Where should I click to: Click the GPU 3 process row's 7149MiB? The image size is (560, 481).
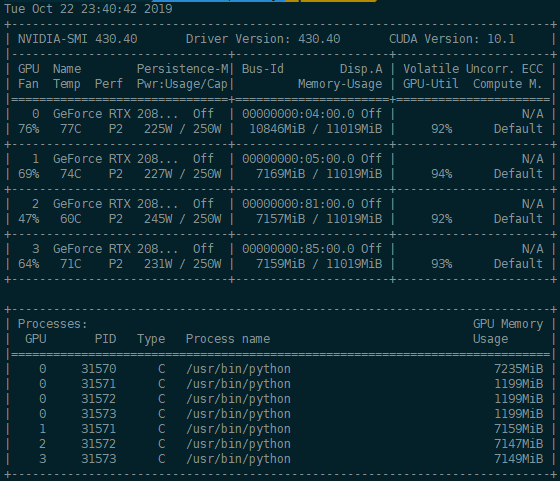[519, 459]
